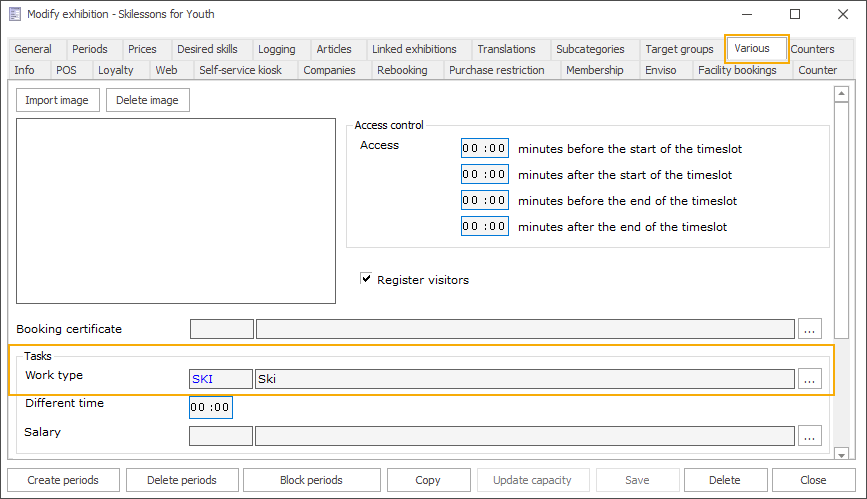Uncheck Register visitors checkbox
The height and width of the screenshot is (499, 867).
point(367,279)
